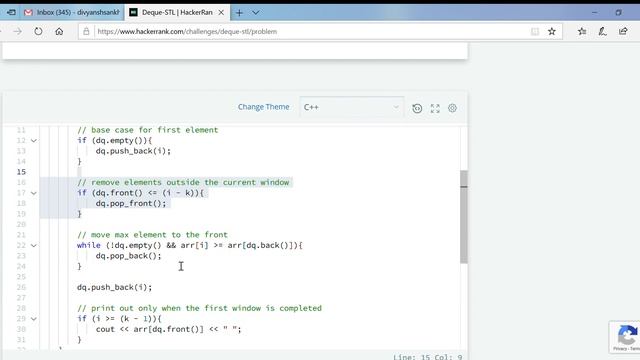Click 'if (i >= (k - 1)){' on line 29

coord(119,319)
